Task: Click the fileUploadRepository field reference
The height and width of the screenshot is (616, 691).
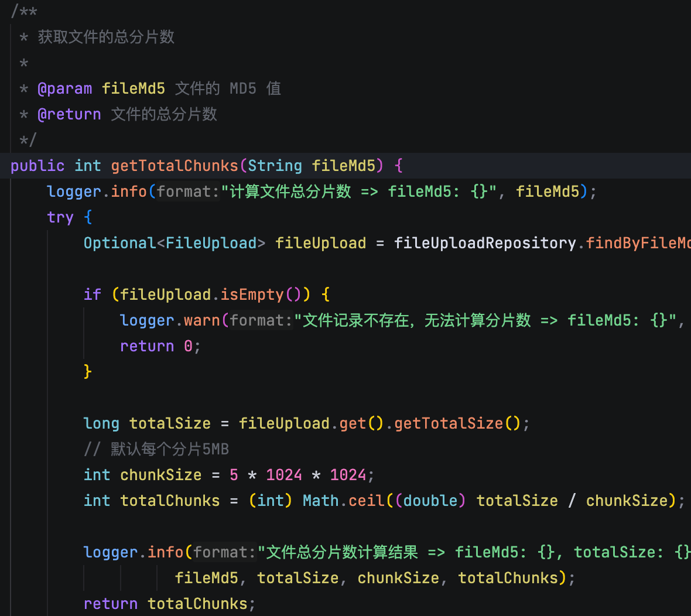Action: pos(485,243)
